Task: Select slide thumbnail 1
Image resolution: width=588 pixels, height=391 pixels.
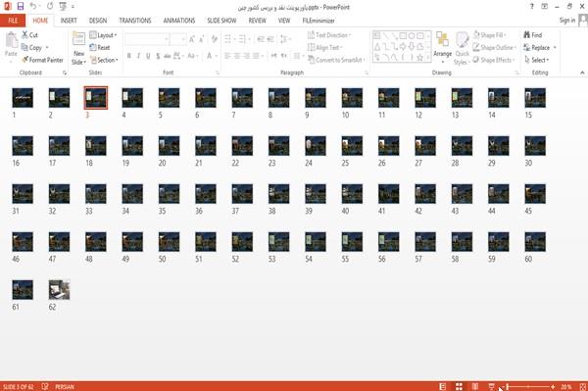Action: 23,98
